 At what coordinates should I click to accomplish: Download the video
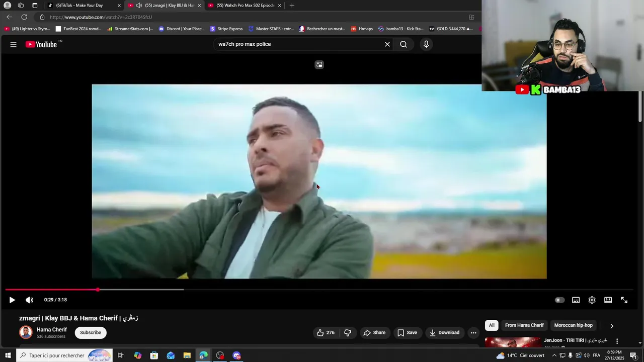click(x=444, y=332)
